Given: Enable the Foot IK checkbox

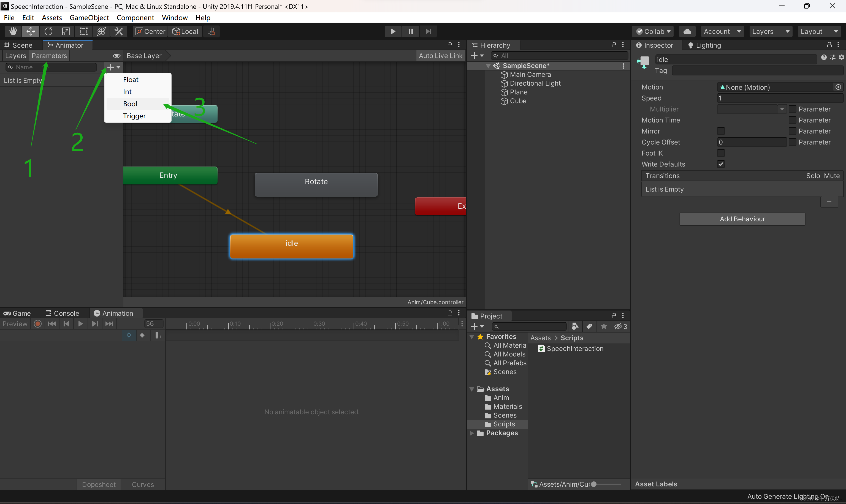Looking at the screenshot, I should [x=722, y=153].
